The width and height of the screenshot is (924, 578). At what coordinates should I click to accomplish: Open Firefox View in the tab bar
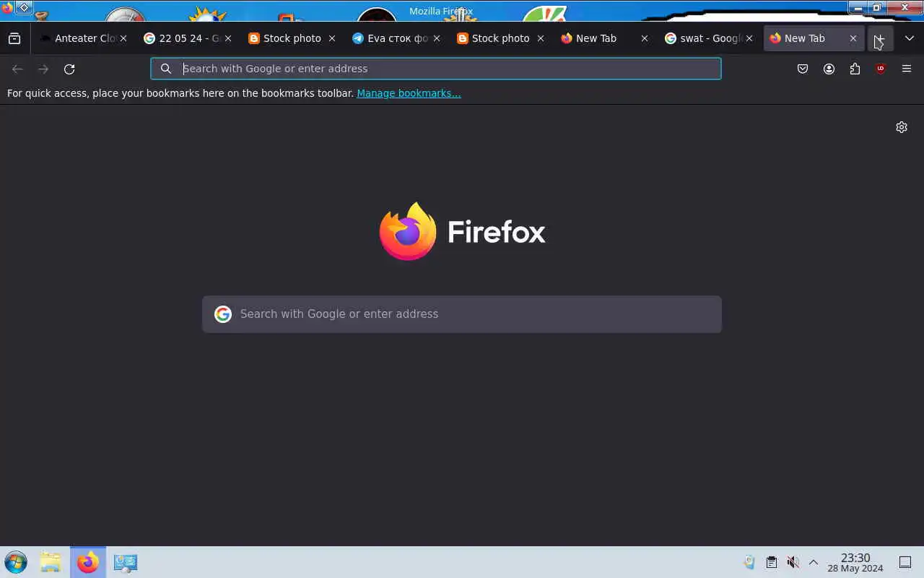coord(14,38)
